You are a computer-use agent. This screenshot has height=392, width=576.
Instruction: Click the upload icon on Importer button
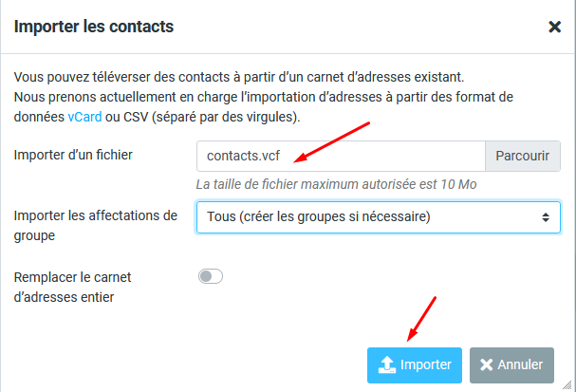coord(387,364)
